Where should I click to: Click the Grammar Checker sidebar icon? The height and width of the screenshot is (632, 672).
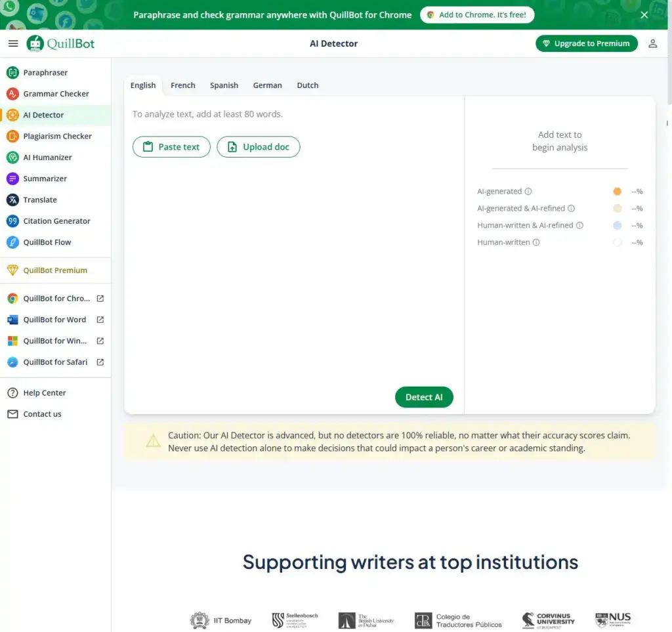point(13,93)
